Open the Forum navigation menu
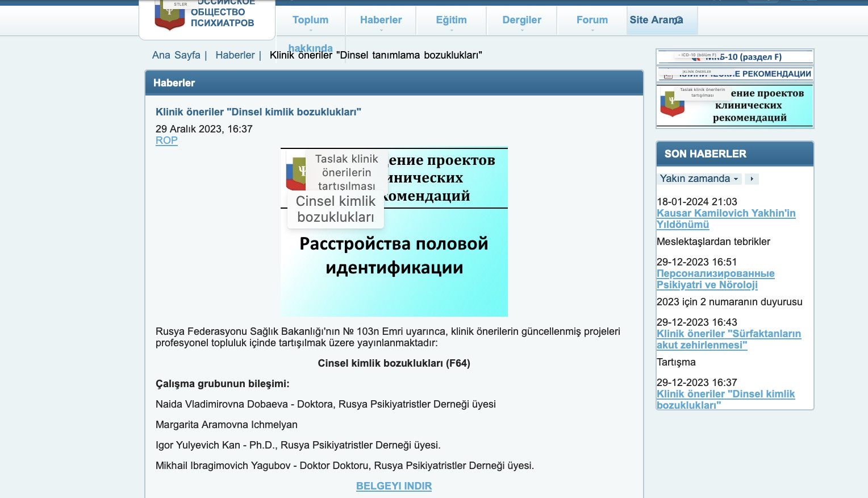The image size is (868, 498). click(592, 20)
